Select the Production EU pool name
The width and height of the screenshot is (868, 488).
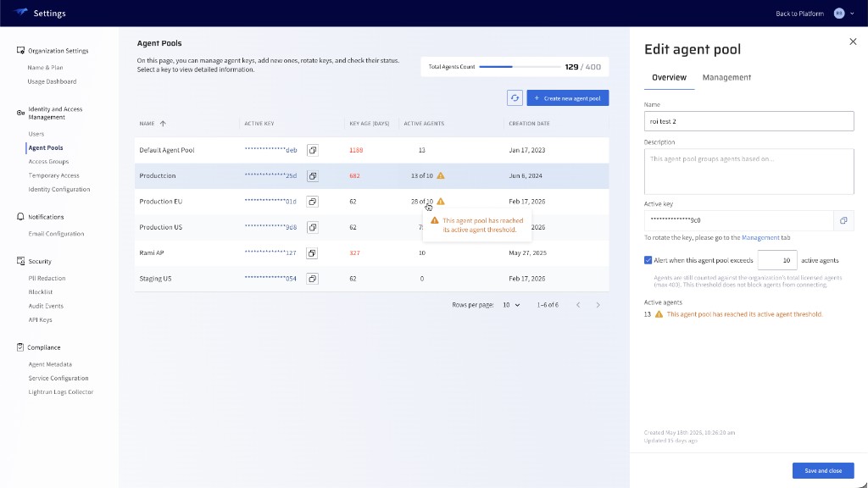point(160,202)
